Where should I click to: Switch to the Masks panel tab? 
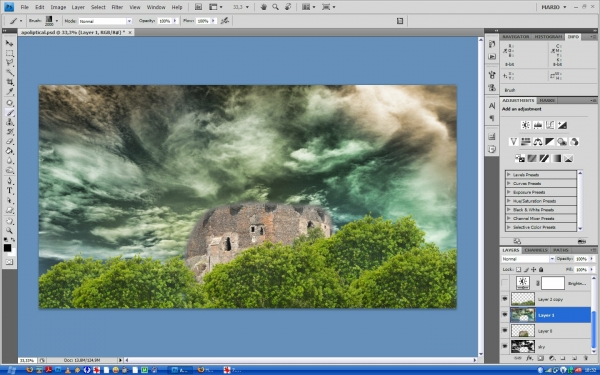[547, 100]
